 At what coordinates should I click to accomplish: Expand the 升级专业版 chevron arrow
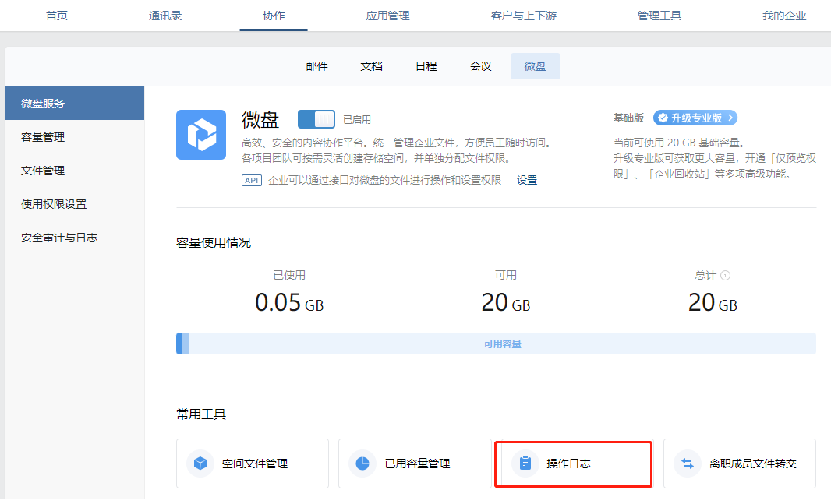tap(730, 118)
